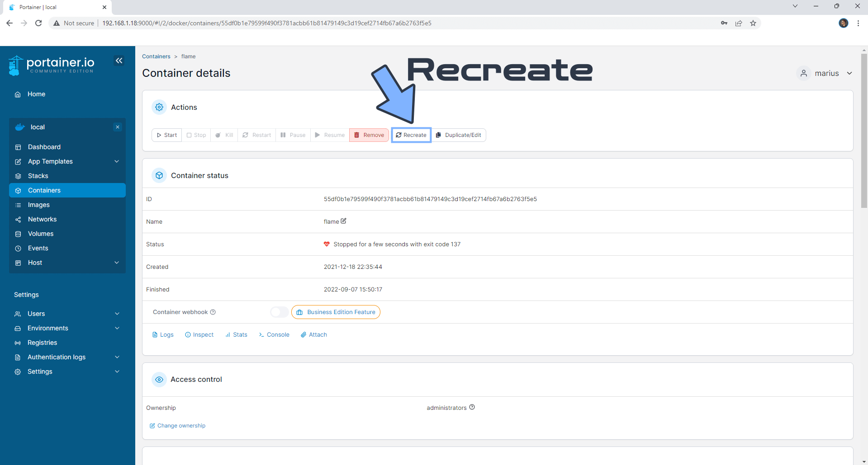The height and width of the screenshot is (465, 868).
Task: Click the Stop action button
Action: pos(196,135)
